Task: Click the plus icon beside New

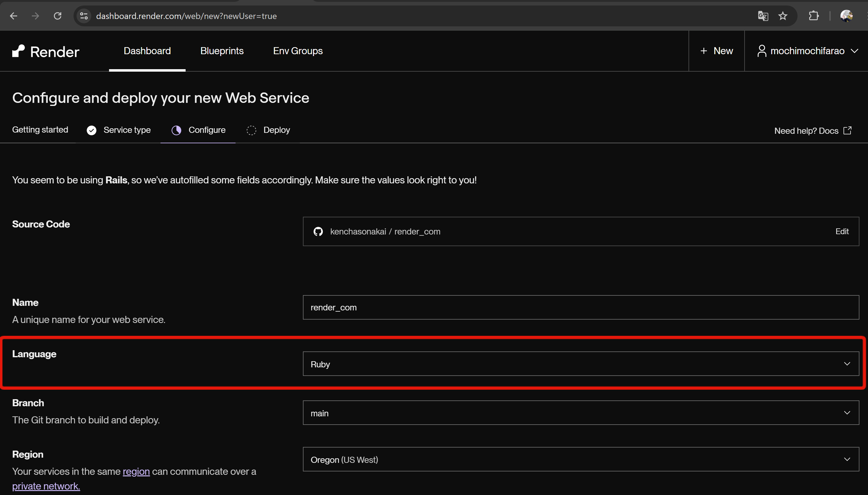Action: click(x=704, y=51)
